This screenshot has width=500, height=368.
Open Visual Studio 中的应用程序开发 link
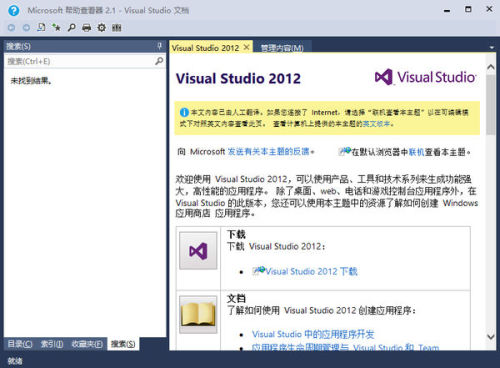click(313, 334)
